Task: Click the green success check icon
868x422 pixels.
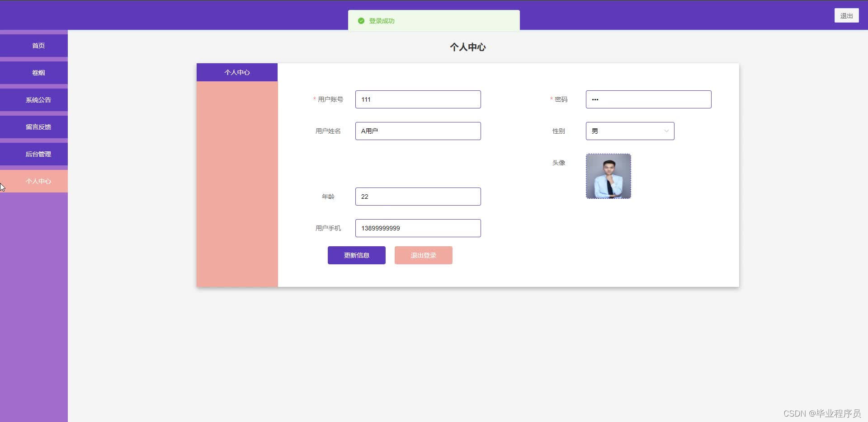Action: click(360, 21)
